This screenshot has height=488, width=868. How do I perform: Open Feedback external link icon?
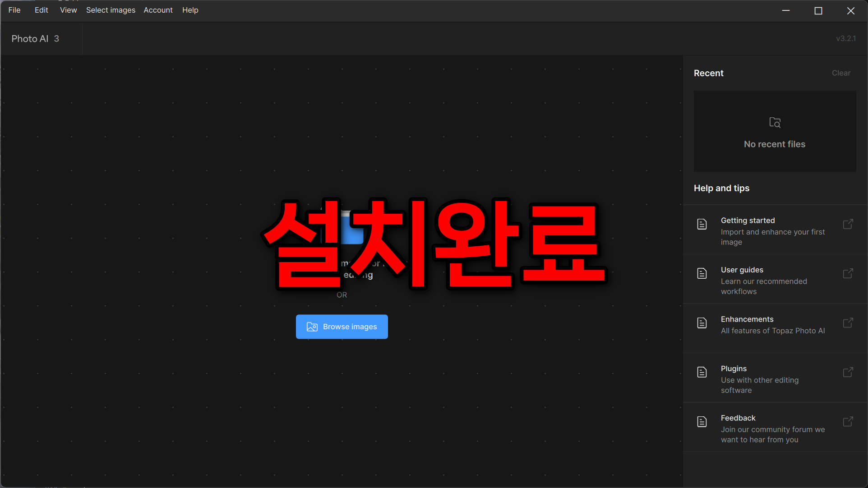(x=848, y=422)
